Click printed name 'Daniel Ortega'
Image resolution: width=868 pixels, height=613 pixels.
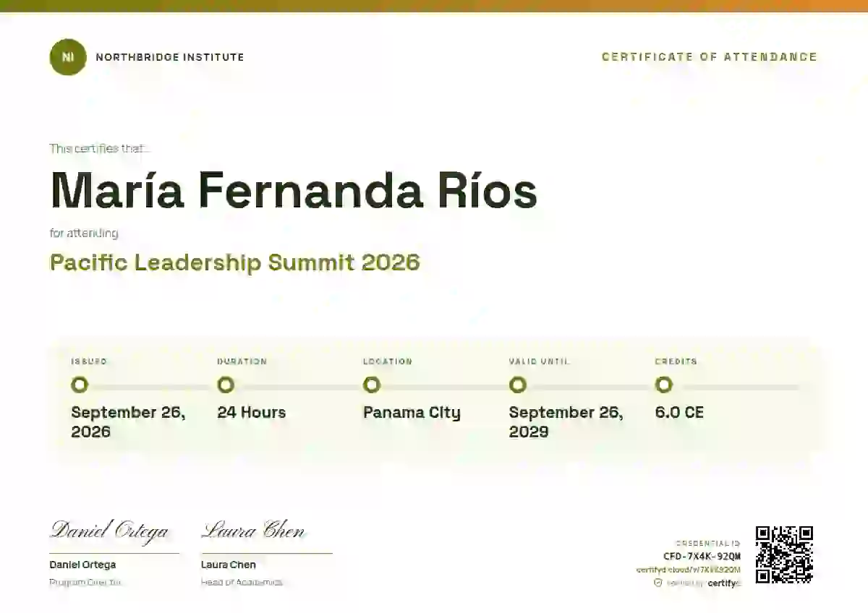[82, 565]
